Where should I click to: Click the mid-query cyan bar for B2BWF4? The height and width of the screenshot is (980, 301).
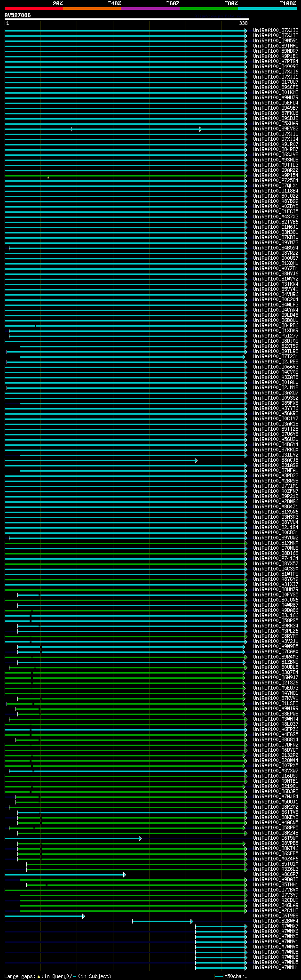tap(163, 921)
